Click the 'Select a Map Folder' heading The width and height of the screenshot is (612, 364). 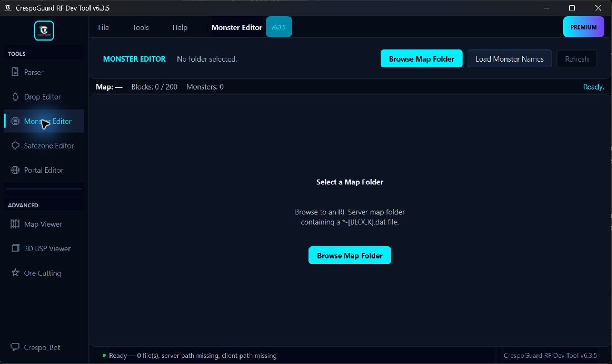pos(349,182)
